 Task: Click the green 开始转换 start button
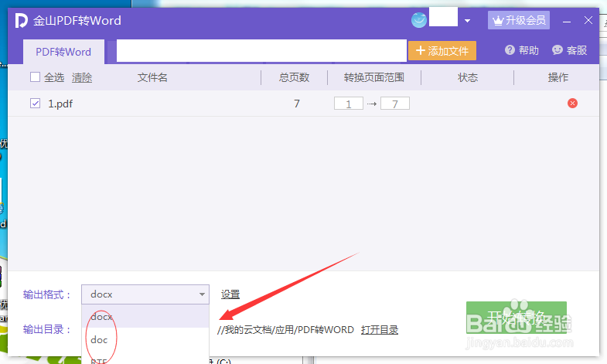click(517, 318)
